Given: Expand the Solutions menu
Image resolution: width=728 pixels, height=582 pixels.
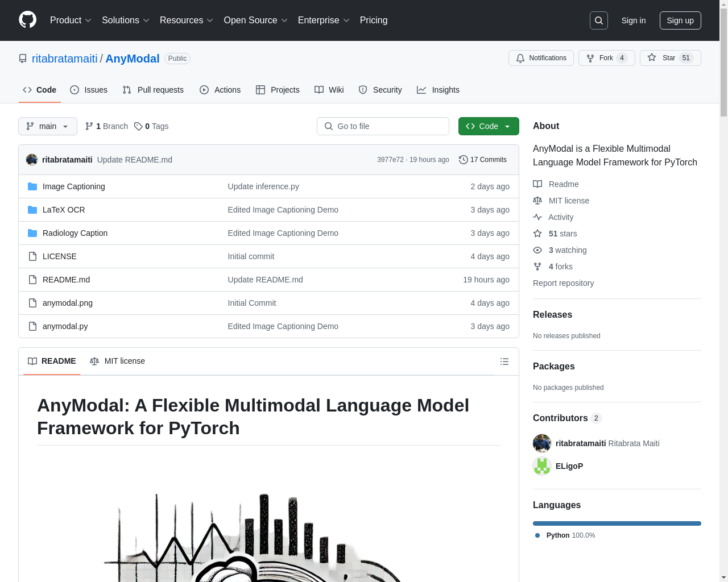Looking at the screenshot, I should [x=126, y=20].
